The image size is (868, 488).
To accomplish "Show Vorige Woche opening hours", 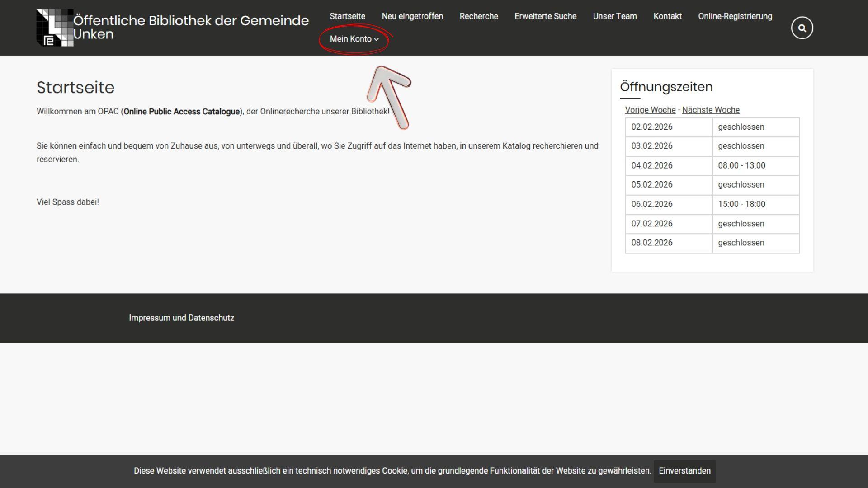I will coord(650,110).
